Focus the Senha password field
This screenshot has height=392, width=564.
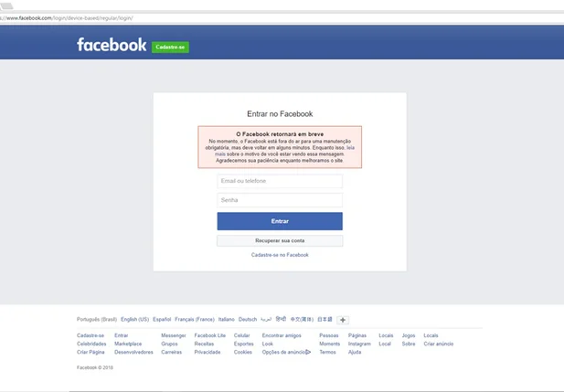pos(280,200)
